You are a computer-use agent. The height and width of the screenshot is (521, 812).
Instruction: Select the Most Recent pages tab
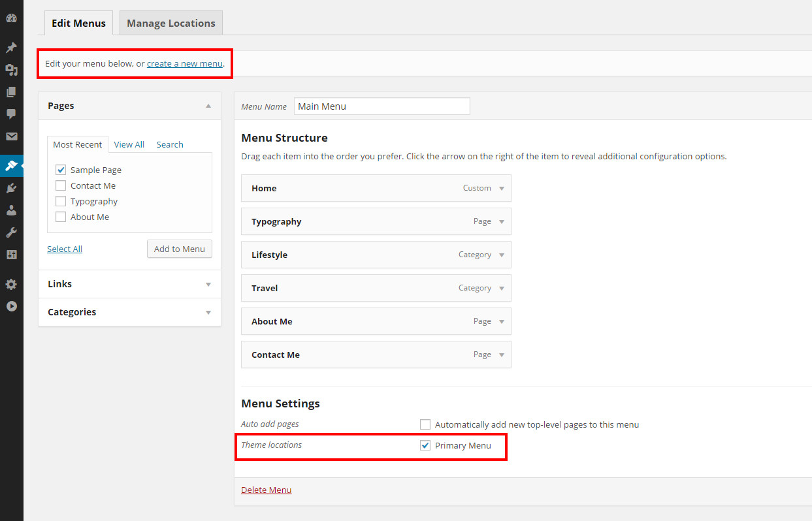coord(77,144)
